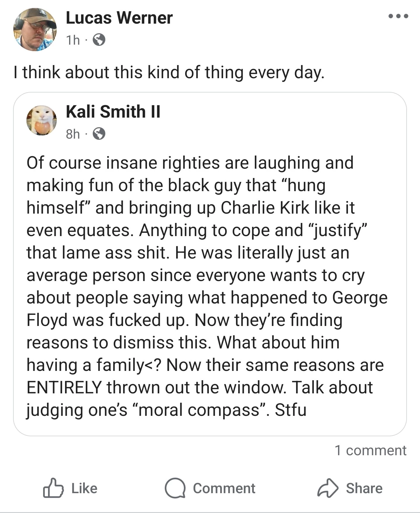The width and height of the screenshot is (420, 513).
Task: Click the word "ENTIRELY" in the shared post
Action: (x=64, y=388)
